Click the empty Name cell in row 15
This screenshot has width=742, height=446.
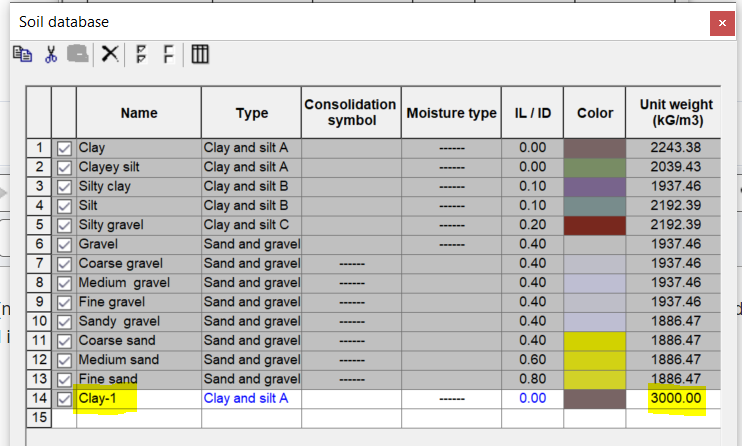pos(139,418)
